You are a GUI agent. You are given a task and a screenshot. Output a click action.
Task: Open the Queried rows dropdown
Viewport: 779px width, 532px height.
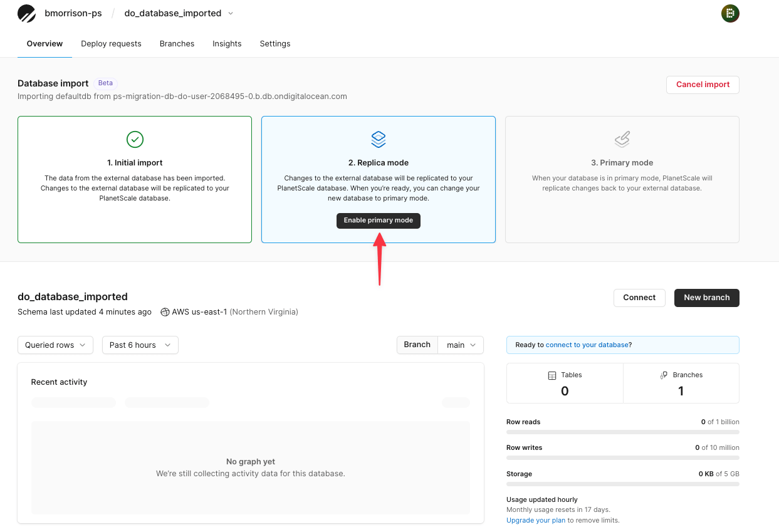click(x=55, y=345)
